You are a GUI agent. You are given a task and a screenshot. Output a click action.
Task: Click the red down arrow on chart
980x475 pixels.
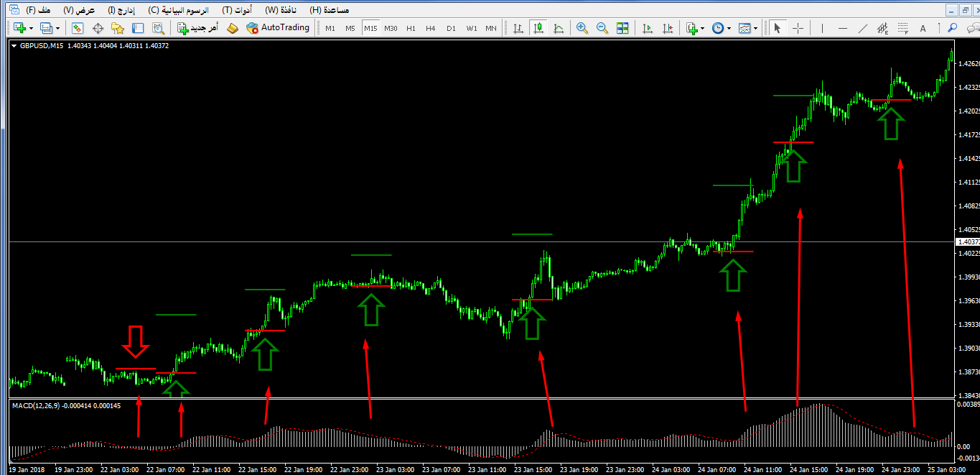(x=135, y=342)
